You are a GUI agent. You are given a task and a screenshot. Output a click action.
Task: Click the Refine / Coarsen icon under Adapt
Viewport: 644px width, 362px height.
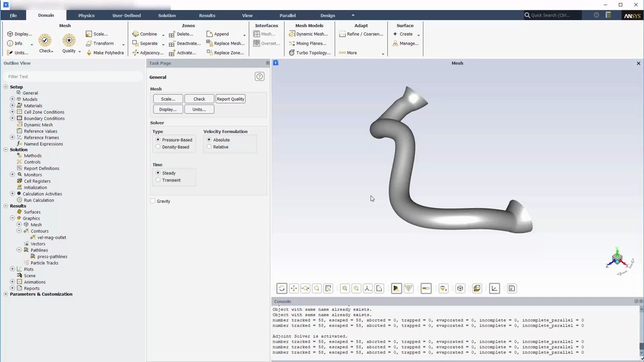[364, 34]
